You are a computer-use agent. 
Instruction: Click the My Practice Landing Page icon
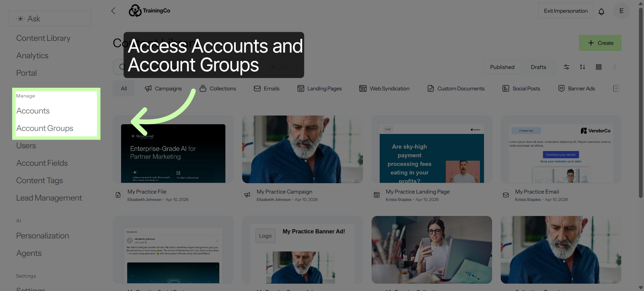(x=377, y=195)
